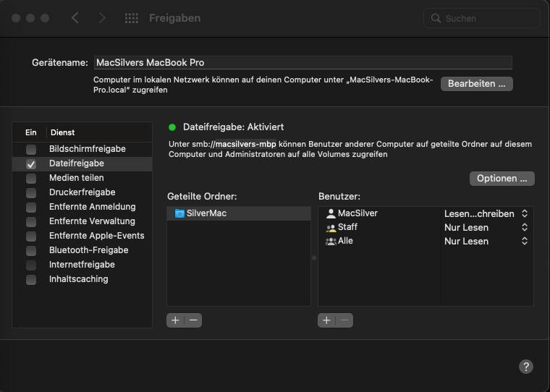Viewport: 550px width, 392px height.
Task: Enable Bluetooth-Freigabe checkbox
Action: click(31, 251)
